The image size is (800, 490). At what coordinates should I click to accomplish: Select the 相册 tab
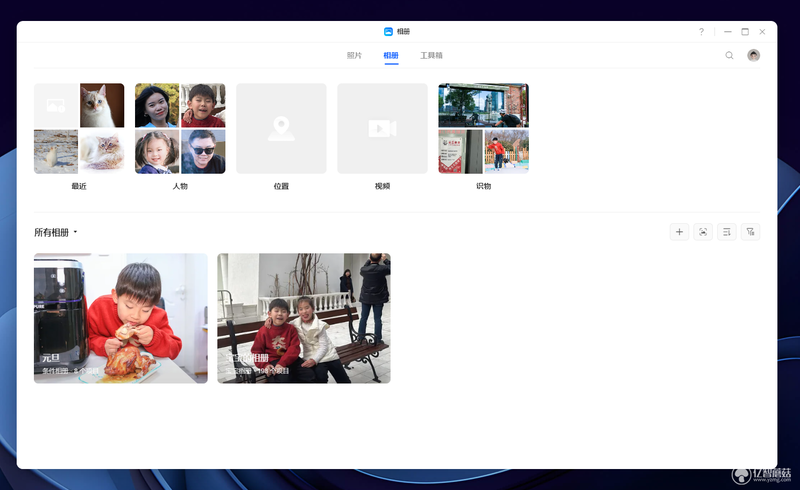pos(391,55)
